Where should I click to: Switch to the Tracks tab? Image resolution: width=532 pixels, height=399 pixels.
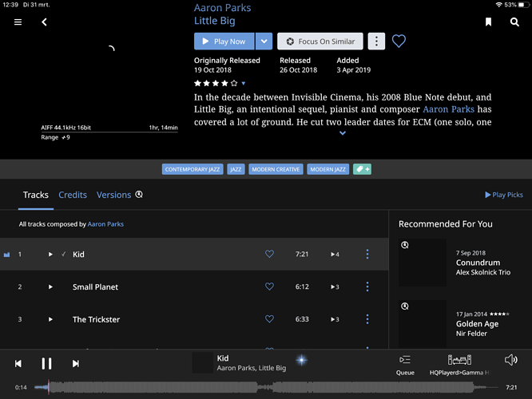click(36, 195)
